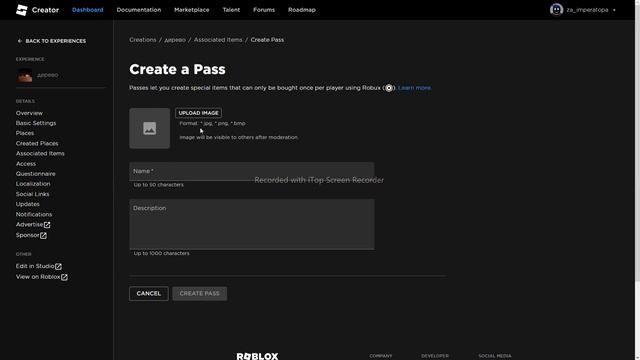Click the дерево experience name in sidebar
640x360 pixels.
47,76
